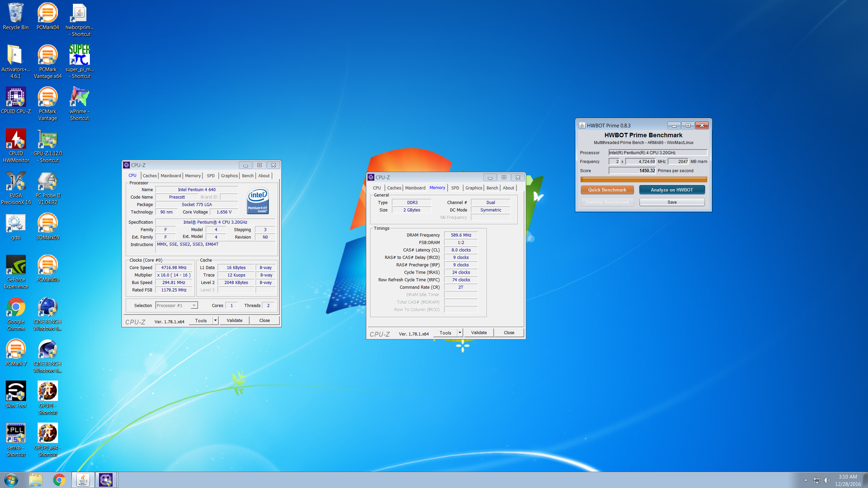Click Validate in left CPU-Z window
The width and height of the screenshot is (868, 488).
235,320
